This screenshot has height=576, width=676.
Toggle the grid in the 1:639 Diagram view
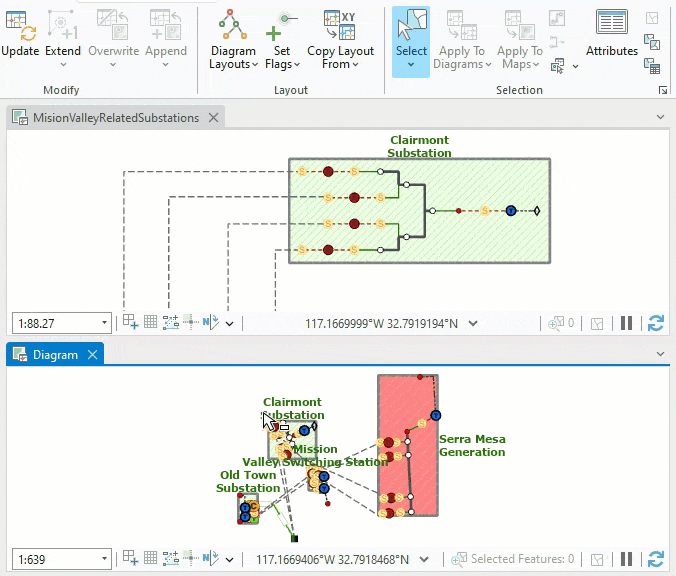[150, 558]
